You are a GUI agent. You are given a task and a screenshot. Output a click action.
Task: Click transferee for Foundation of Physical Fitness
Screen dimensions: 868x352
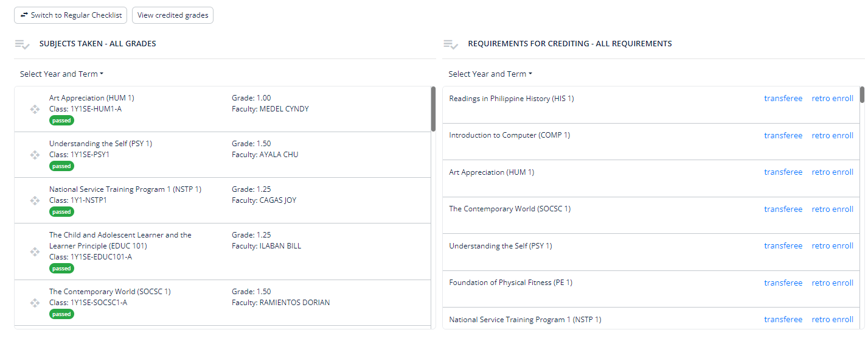[x=783, y=283]
